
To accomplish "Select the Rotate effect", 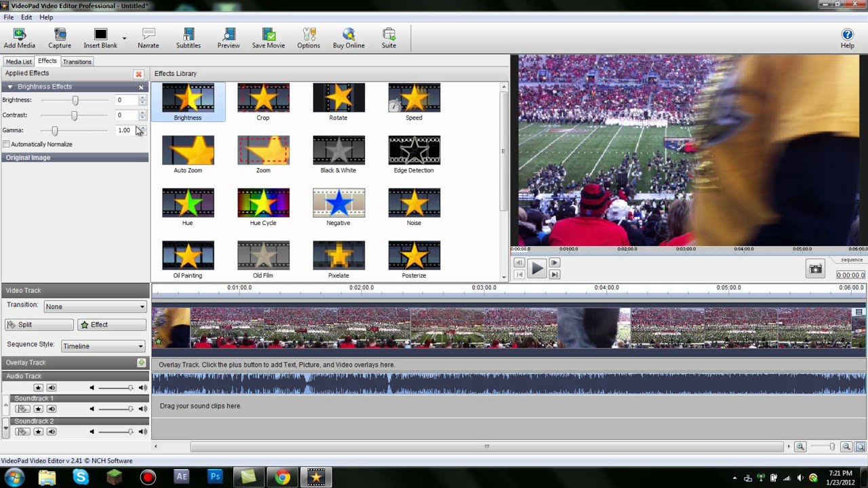I will [x=338, y=102].
